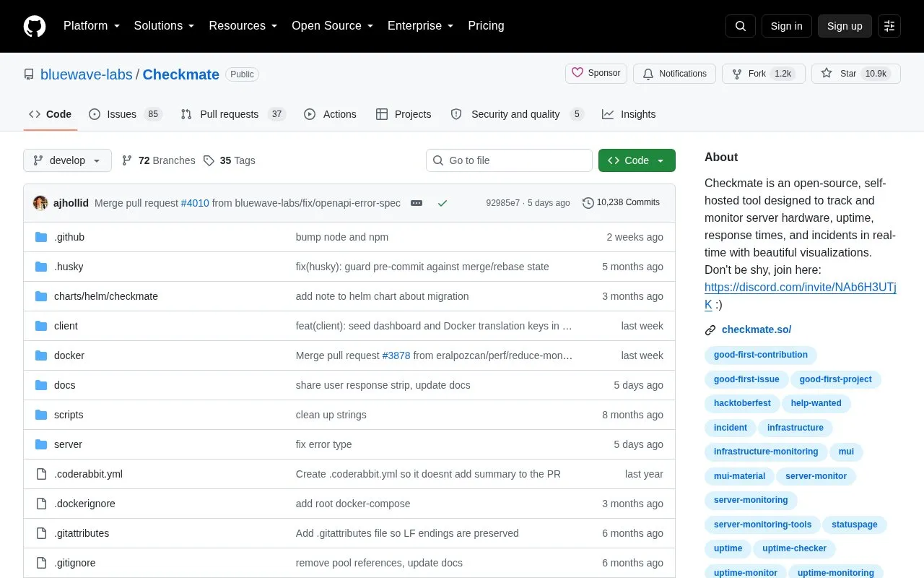The width and height of the screenshot is (924, 578).
Task: Select the hacktoberfest topic tag
Action: point(742,403)
